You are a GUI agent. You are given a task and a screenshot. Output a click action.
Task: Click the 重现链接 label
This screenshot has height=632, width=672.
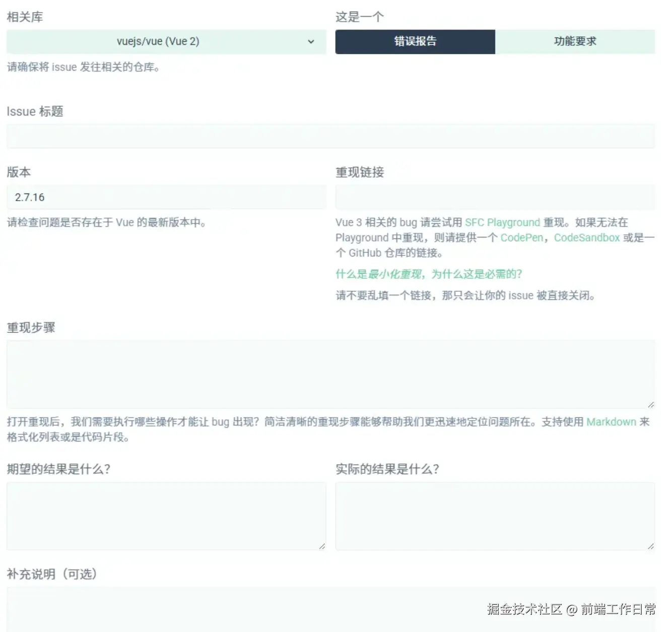360,172
